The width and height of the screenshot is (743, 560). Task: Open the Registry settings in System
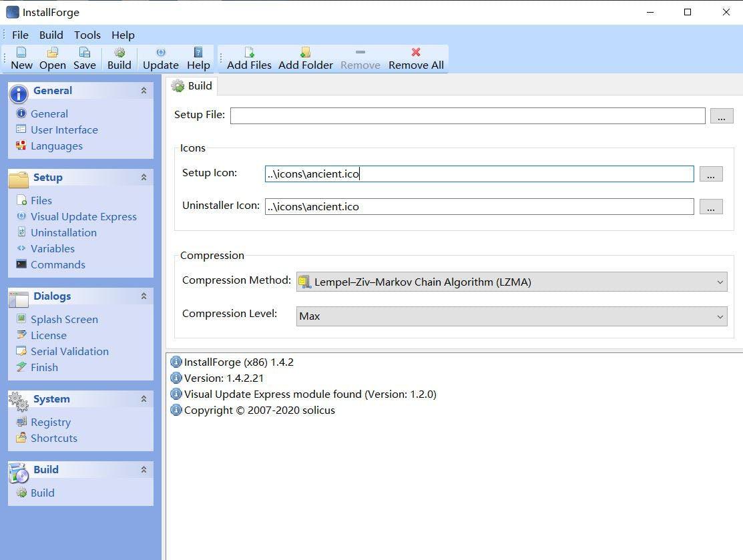point(51,422)
